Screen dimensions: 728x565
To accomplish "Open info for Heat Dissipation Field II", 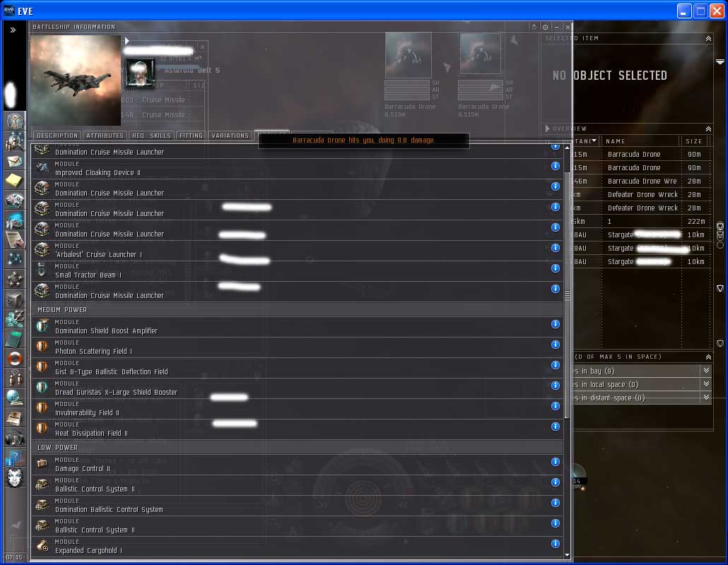I will (x=556, y=427).
